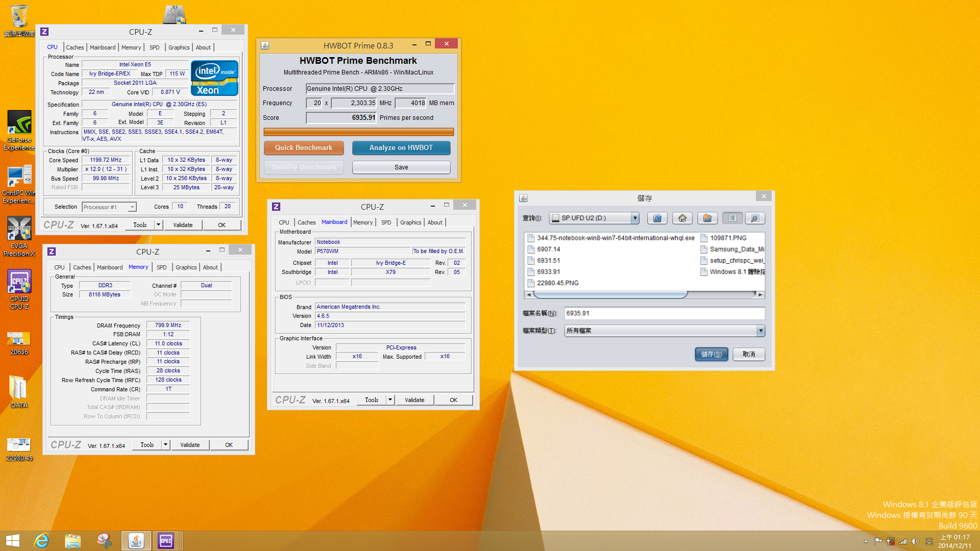Open volume speaker icon in tray

click(x=915, y=541)
